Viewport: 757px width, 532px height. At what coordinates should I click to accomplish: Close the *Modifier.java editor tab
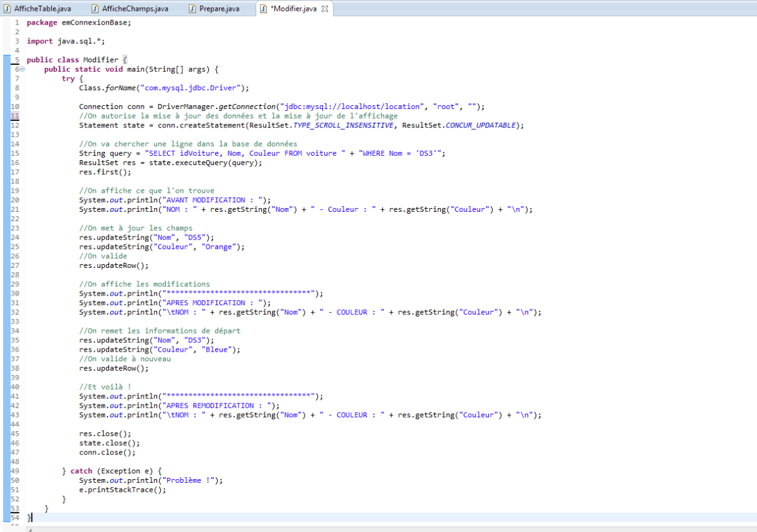325,9
